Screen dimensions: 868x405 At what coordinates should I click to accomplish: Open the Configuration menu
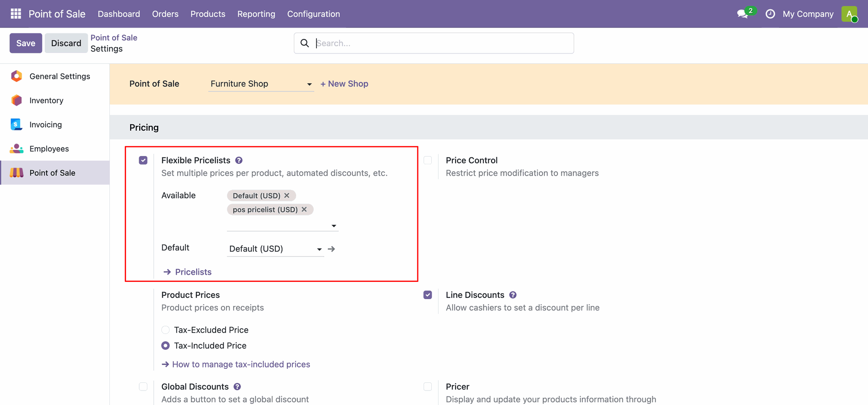tap(314, 14)
